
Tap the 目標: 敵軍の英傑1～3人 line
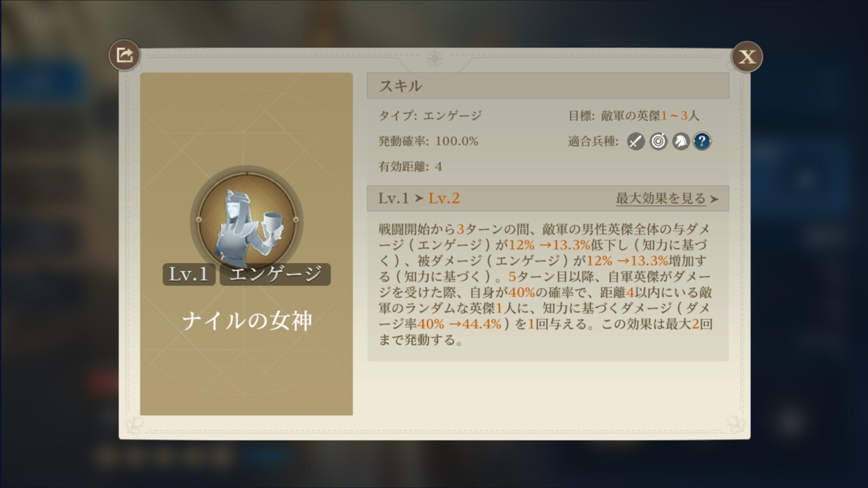tap(634, 115)
